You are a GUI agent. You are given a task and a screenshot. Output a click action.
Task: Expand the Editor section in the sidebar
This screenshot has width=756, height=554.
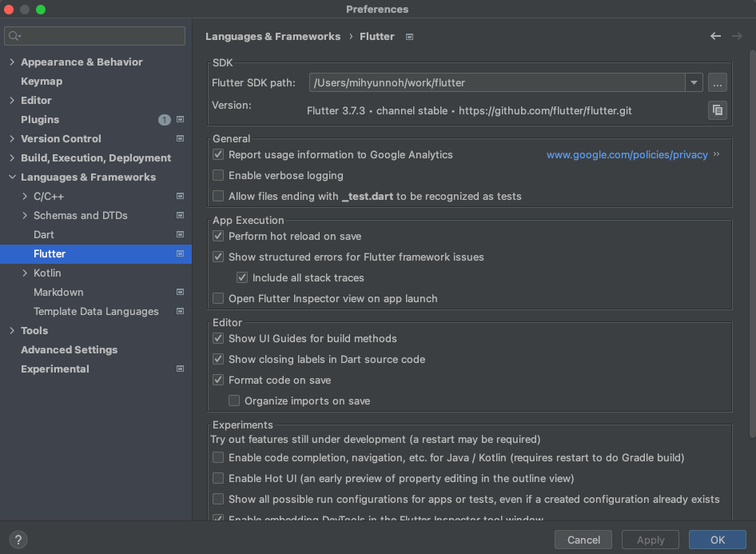pyautogui.click(x=12, y=100)
